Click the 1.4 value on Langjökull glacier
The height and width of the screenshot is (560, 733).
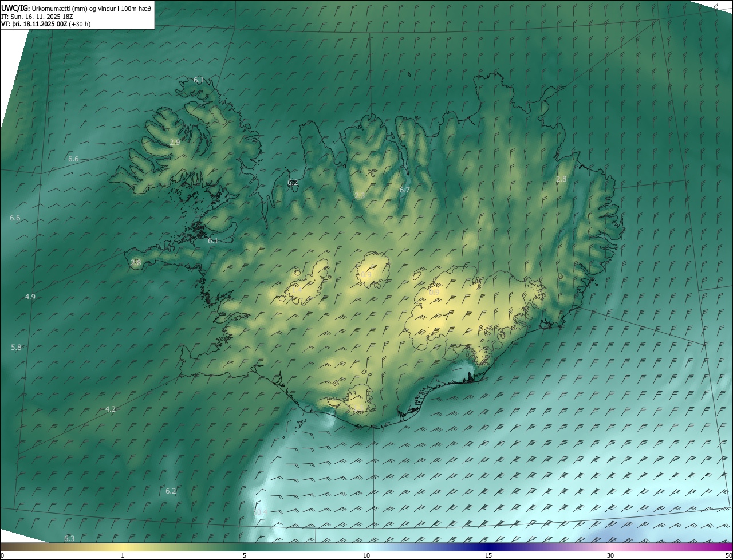pyautogui.click(x=297, y=290)
